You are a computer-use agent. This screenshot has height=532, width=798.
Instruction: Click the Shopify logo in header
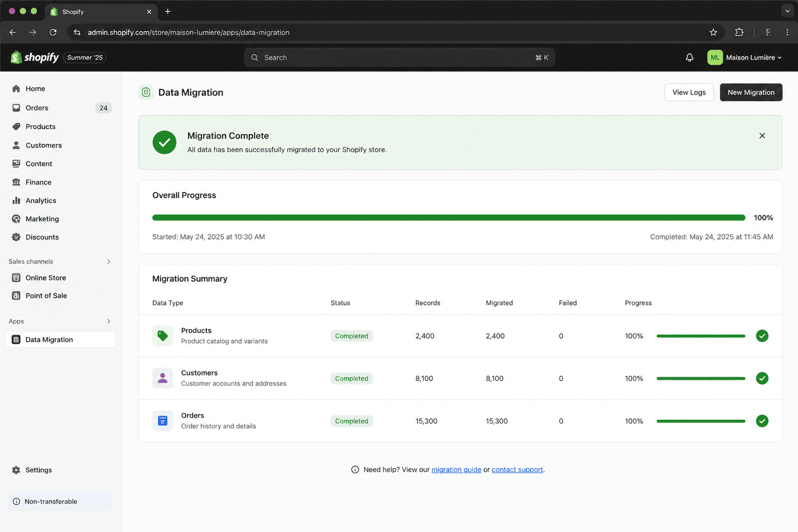pos(35,57)
